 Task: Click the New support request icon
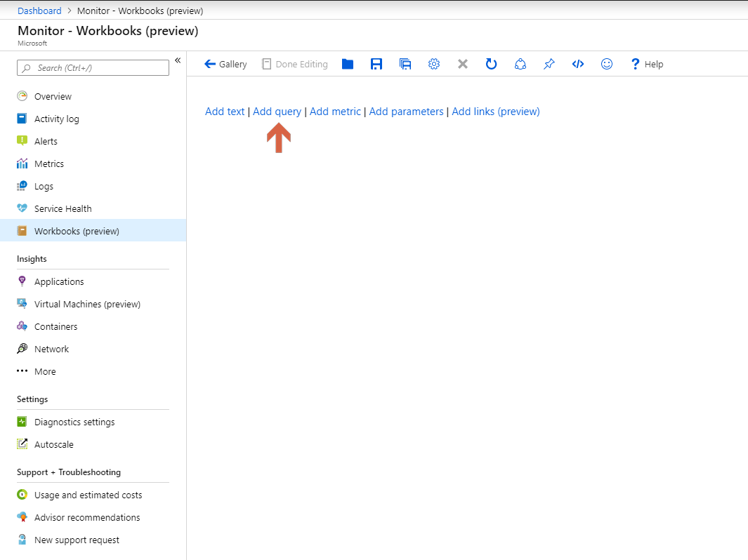(x=22, y=540)
